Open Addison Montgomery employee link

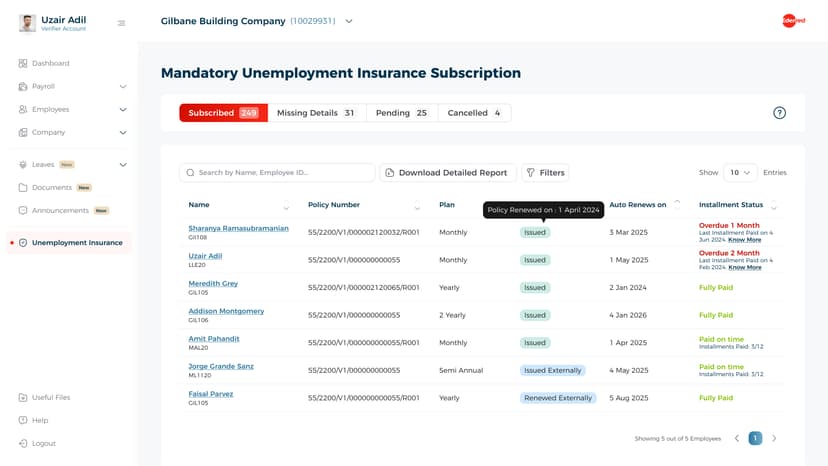click(226, 311)
